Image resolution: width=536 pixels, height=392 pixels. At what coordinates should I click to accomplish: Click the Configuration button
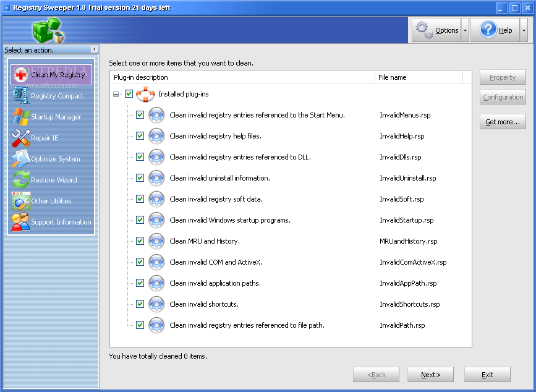point(503,97)
